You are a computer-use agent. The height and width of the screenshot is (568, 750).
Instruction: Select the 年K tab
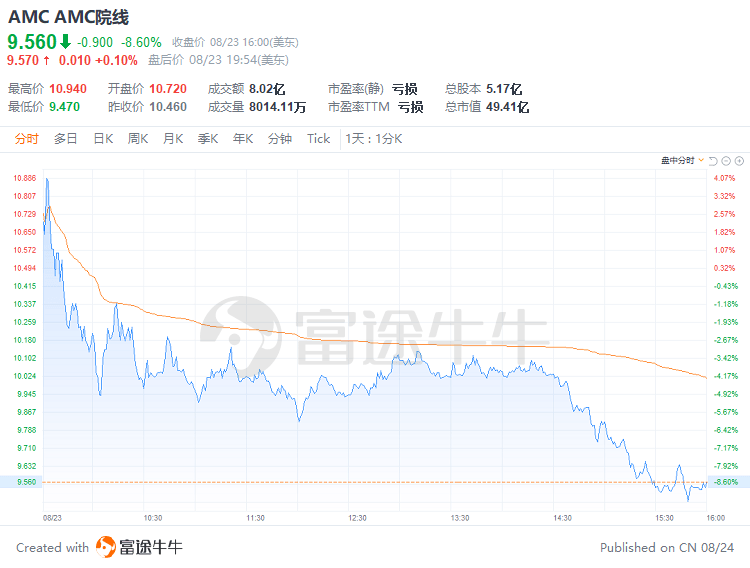(243, 139)
